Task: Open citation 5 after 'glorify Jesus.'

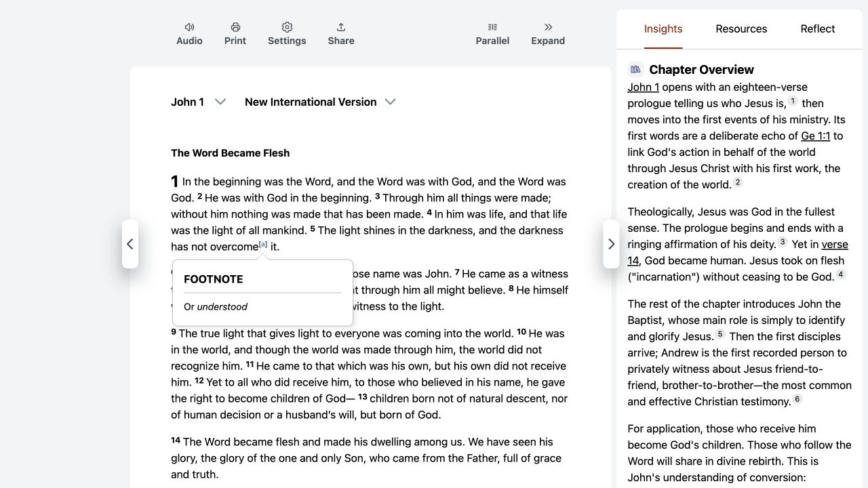Action: point(720,334)
